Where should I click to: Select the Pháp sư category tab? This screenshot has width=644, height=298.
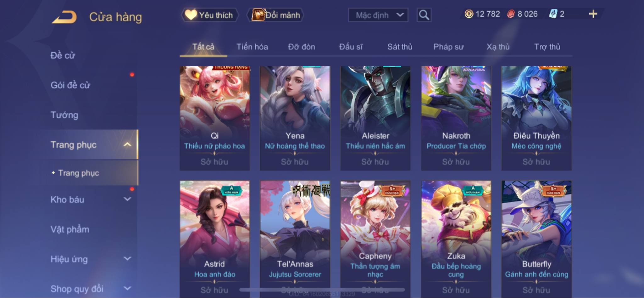pos(448,47)
